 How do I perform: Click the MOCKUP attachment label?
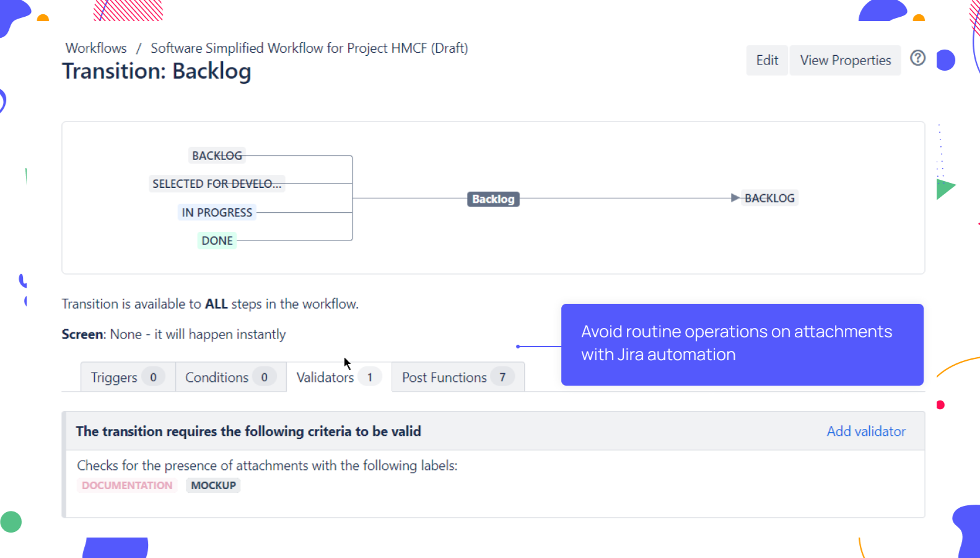pyautogui.click(x=213, y=485)
